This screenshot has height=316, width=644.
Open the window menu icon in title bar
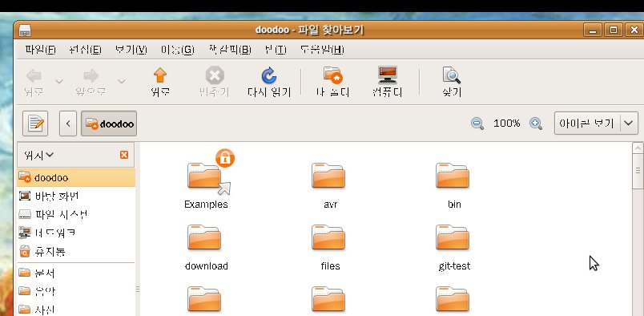[x=25, y=30]
